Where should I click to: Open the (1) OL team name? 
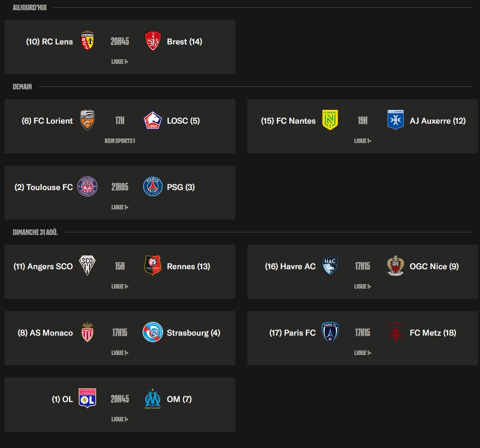[62, 399]
